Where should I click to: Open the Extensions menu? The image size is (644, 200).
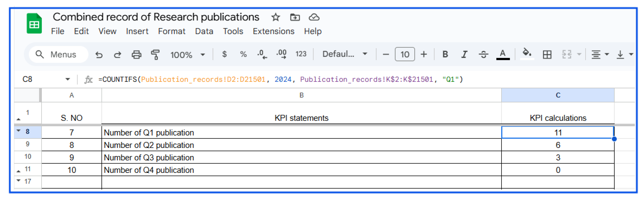click(273, 31)
